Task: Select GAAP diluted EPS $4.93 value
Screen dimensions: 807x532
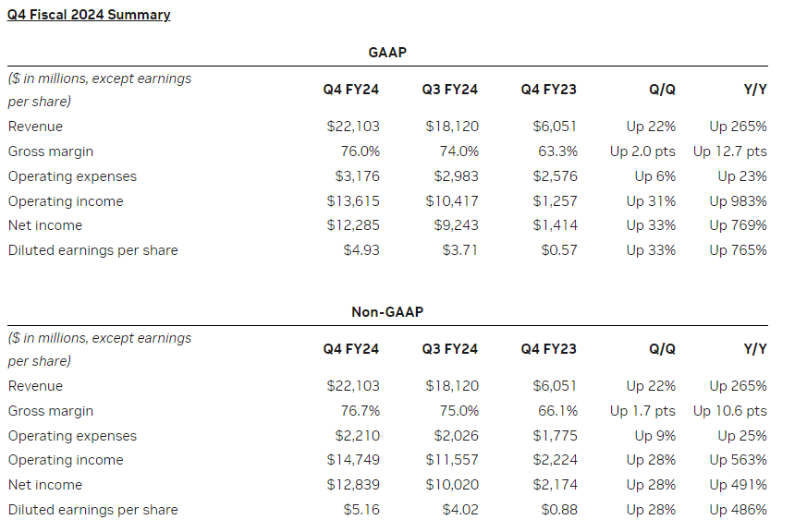Action: [361, 250]
